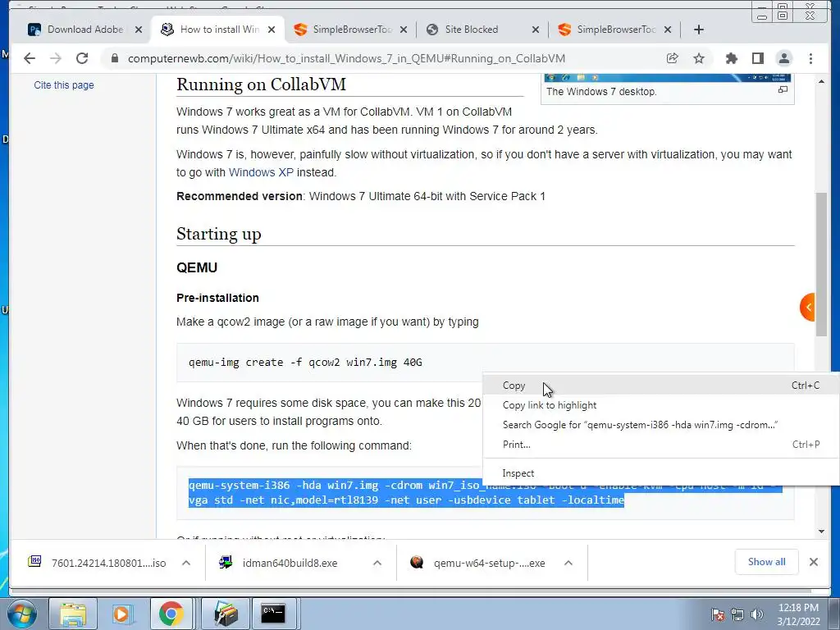Screen dimensions: 840x630
Task: View site information lock icon
Action: click(114, 58)
